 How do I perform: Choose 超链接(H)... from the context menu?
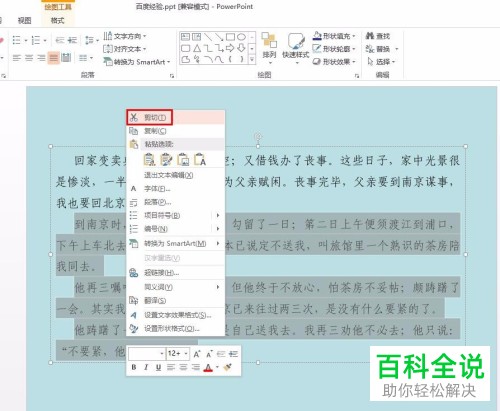click(175, 273)
